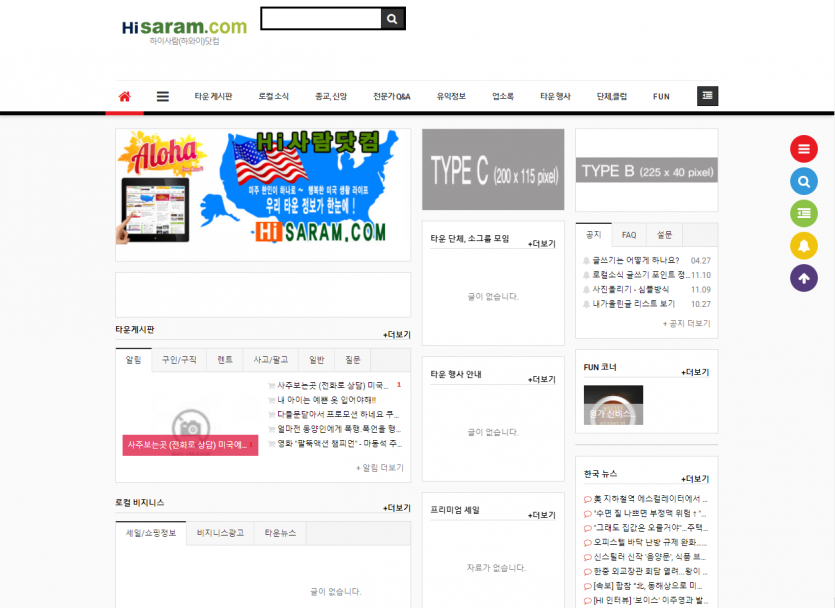835x608 pixels.
Task: Open the 로컬소식 menu item
Action: click(273, 97)
